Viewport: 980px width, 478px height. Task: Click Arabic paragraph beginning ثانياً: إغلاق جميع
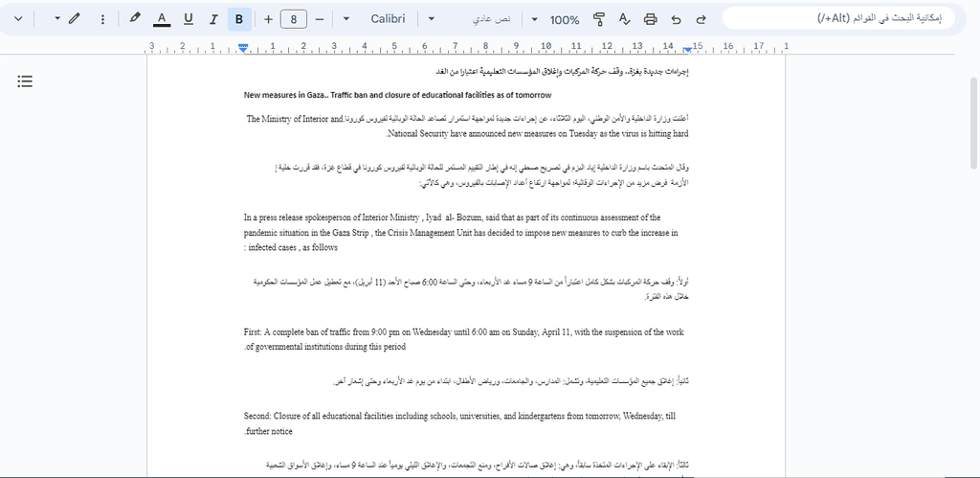point(511,381)
